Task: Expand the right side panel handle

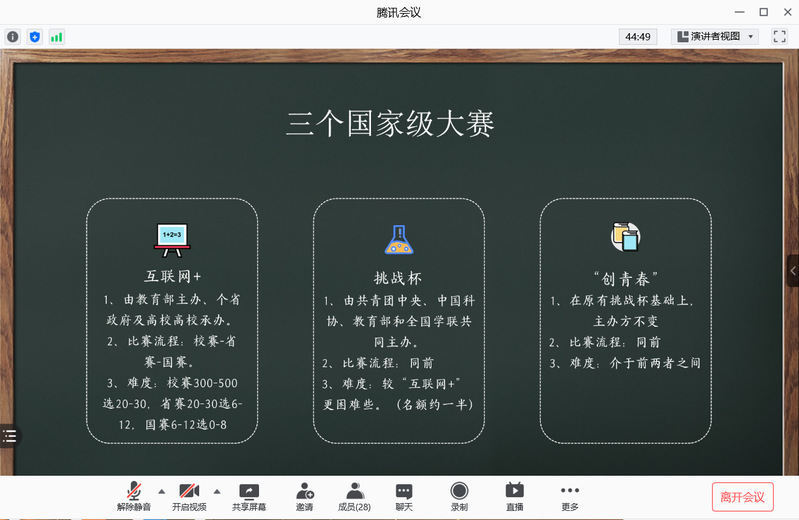Action: [793, 270]
